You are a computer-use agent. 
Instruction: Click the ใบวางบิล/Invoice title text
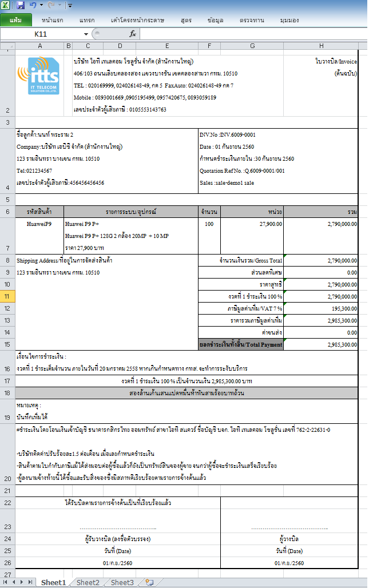336,61
